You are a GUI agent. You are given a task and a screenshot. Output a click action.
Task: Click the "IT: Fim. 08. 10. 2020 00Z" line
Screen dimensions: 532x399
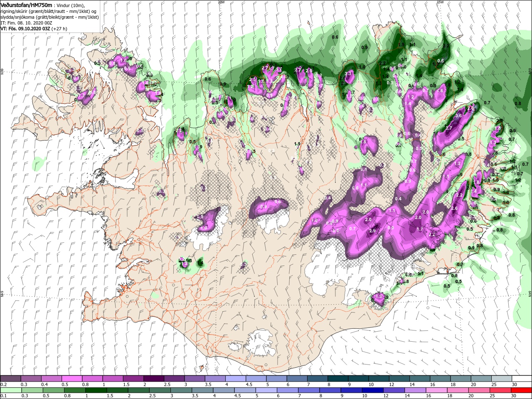click(x=26, y=22)
